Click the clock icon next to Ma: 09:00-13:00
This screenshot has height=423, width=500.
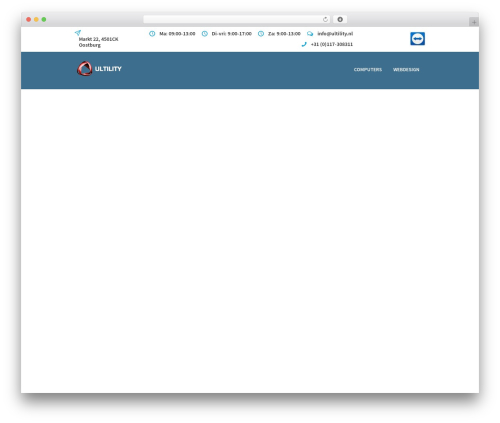coord(152,34)
